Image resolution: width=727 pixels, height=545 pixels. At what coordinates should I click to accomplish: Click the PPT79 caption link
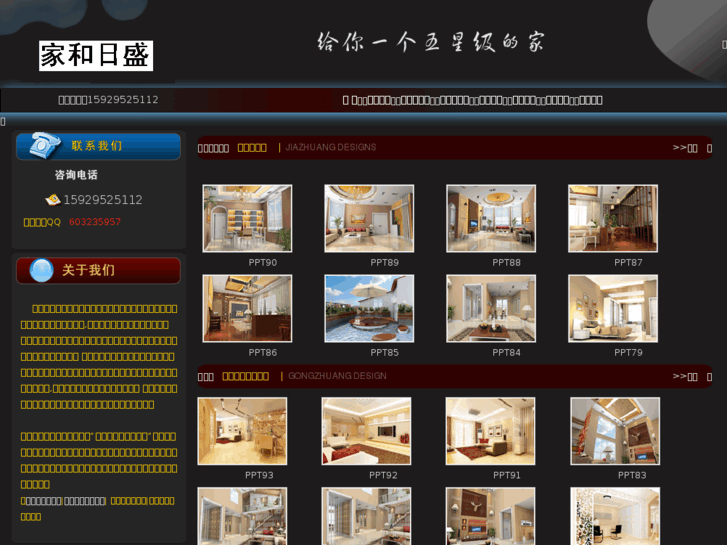coord(628,353)
